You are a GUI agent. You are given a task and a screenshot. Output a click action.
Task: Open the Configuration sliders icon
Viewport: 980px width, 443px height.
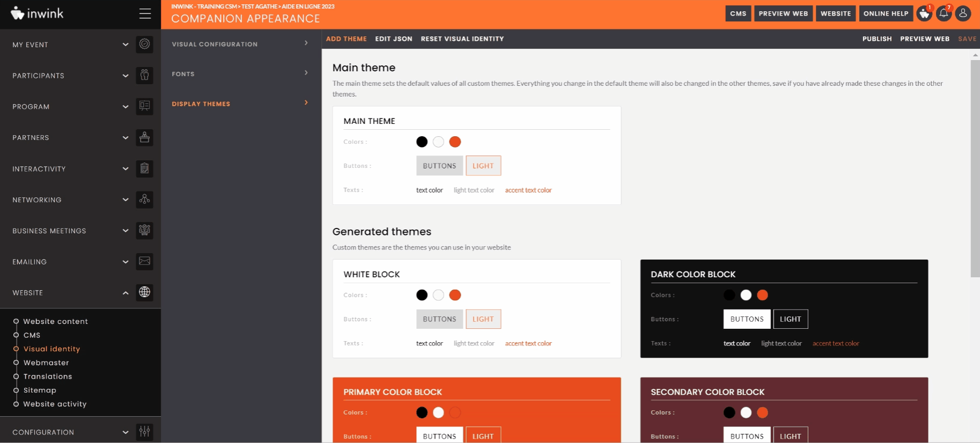(x=145, y=432)
